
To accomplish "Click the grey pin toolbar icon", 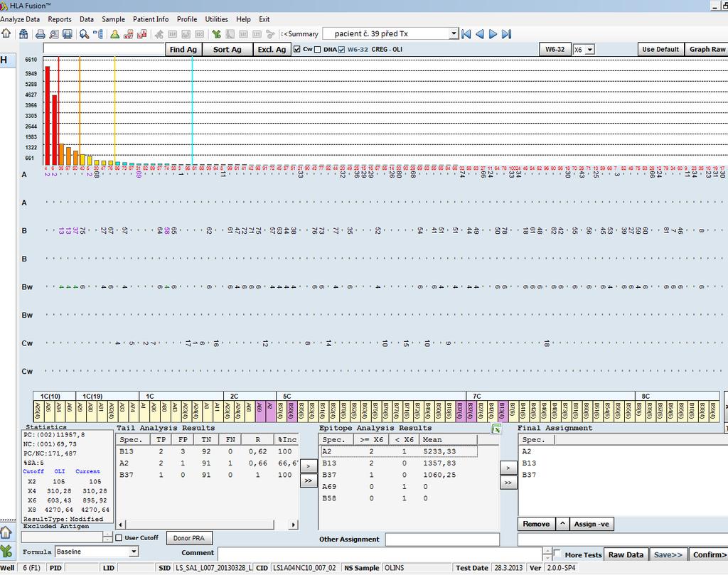I will [x=159, y=34].
